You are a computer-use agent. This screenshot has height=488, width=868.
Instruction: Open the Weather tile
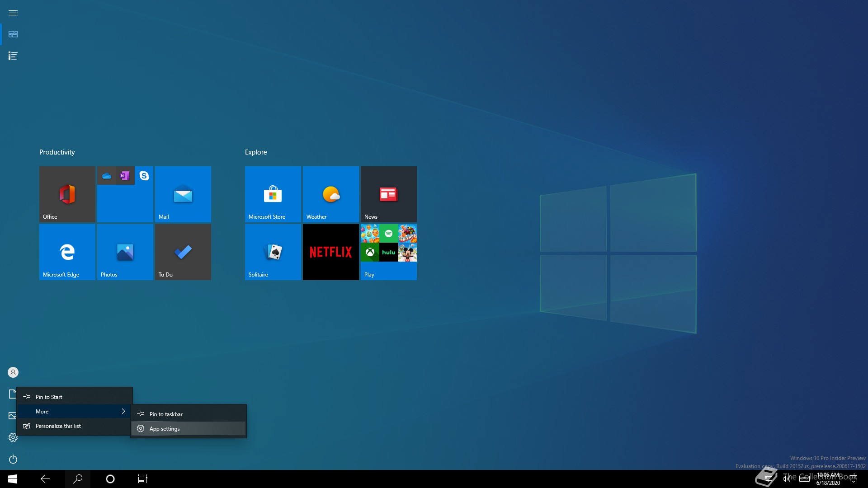click(x=331, y=194)
